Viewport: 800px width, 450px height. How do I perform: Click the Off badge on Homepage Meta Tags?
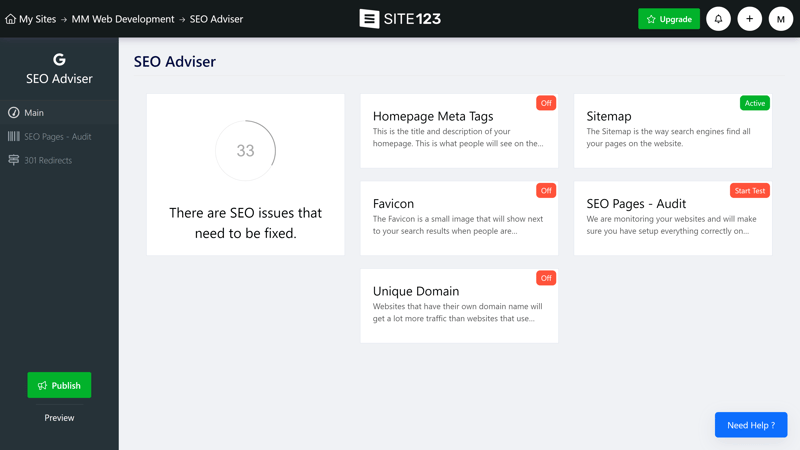546,103
